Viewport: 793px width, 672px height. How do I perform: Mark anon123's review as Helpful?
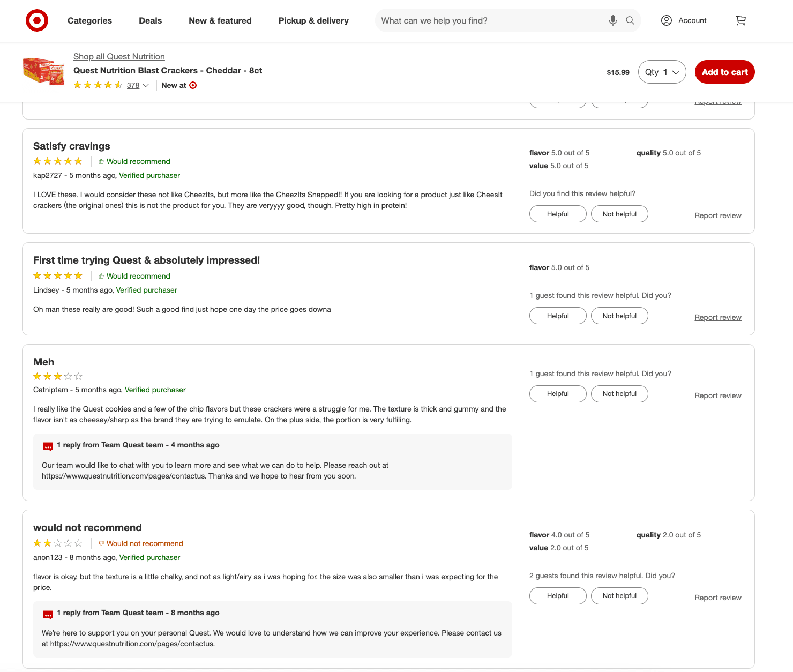(558, 596)
